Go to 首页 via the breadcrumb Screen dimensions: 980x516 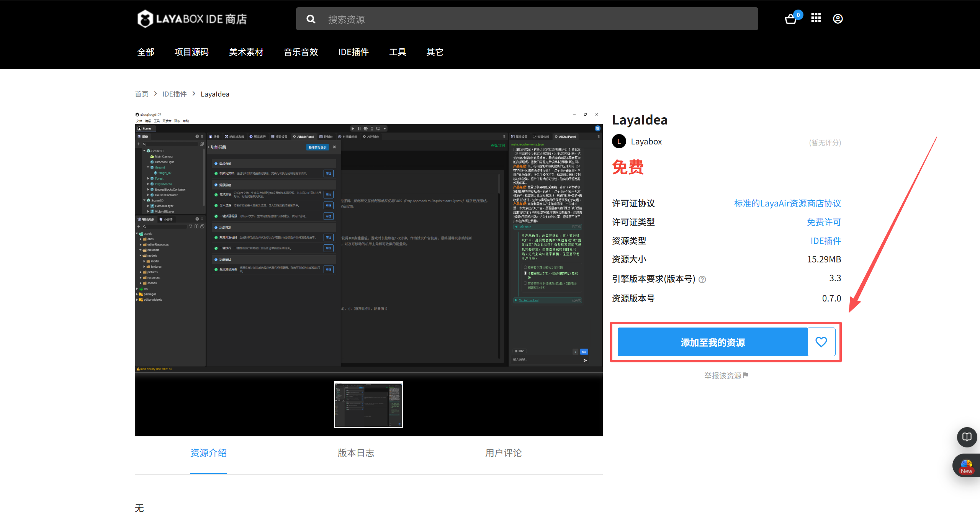(142, 94)
